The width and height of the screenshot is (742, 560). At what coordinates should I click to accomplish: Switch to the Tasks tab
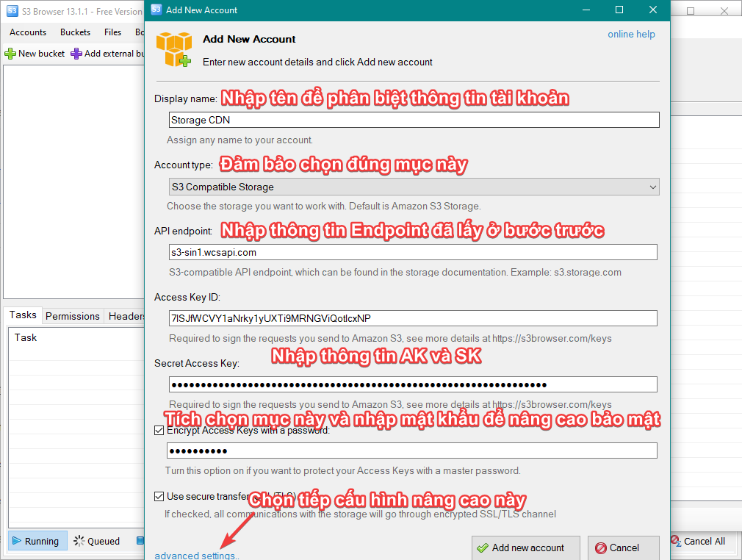tap(23, 315)
